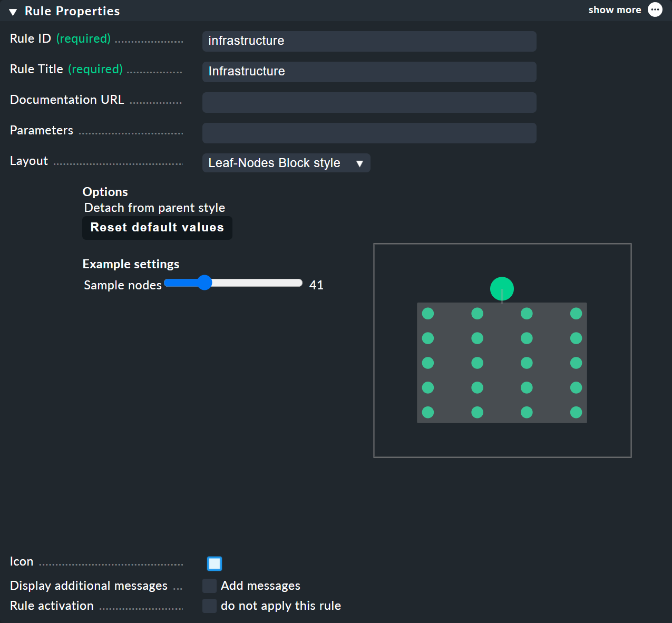Focus the Documentation URL field
This screenshot has width=672, height=623.
[x=369, y=102]
